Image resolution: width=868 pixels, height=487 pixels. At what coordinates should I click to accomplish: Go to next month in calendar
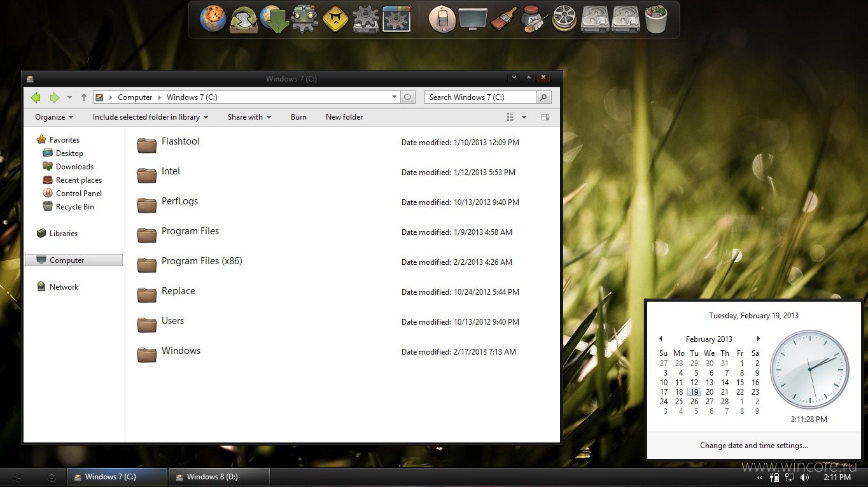coord(758,339)
